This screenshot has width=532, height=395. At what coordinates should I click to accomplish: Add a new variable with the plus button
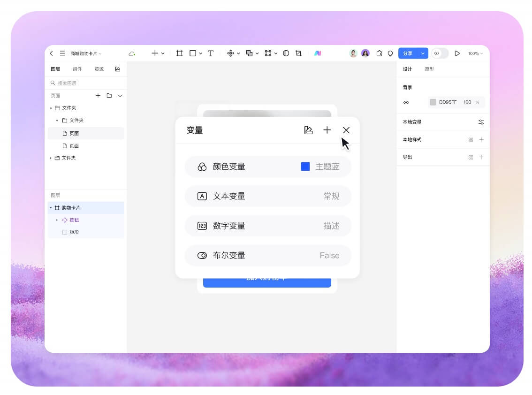click(327, 130)
